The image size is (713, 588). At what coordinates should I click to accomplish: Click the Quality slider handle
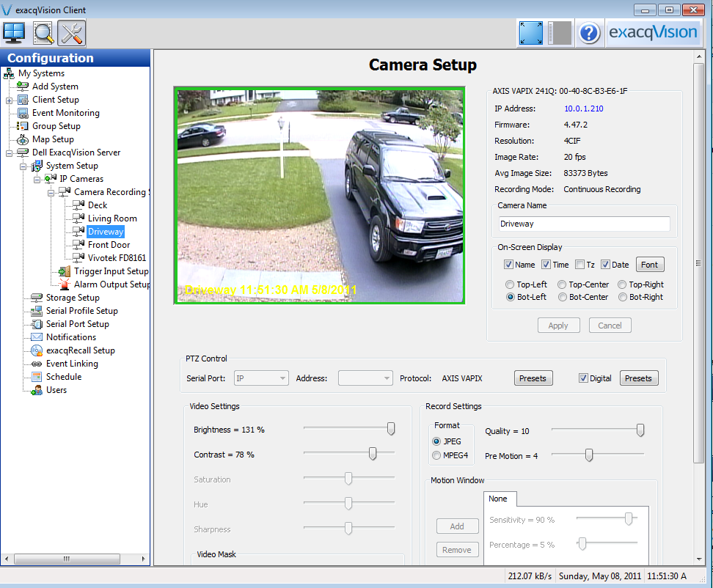pos(640,430)
